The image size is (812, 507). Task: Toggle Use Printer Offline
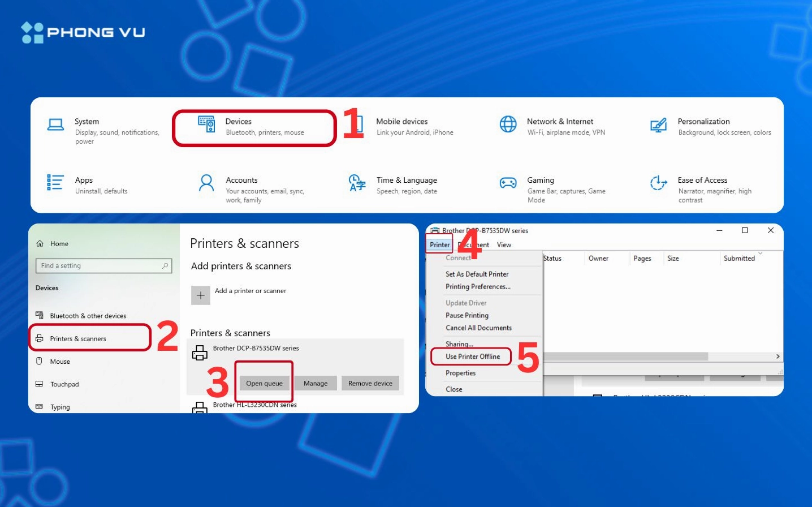[471, 356]
